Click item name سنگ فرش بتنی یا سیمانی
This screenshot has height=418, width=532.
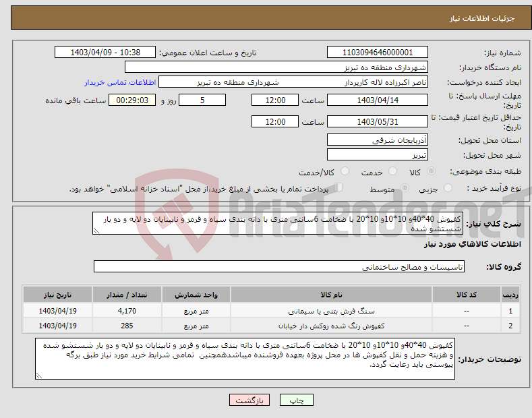pos(331,311)
